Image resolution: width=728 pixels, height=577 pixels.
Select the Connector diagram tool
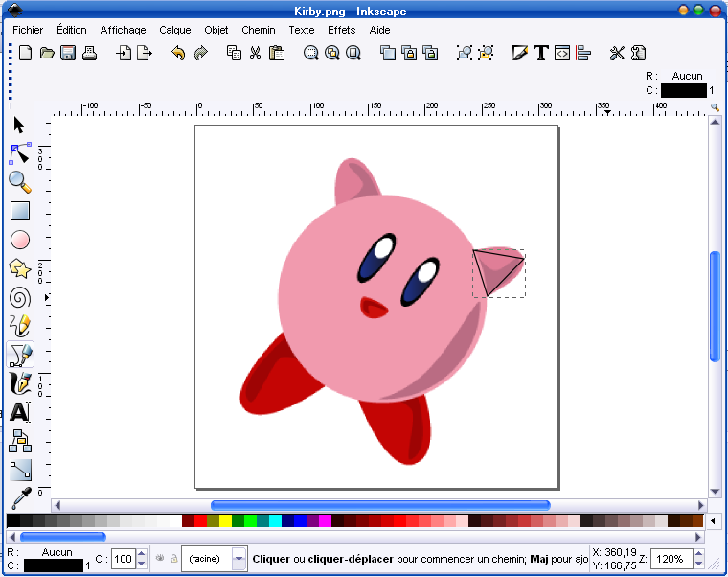click(x=20, y=441)
